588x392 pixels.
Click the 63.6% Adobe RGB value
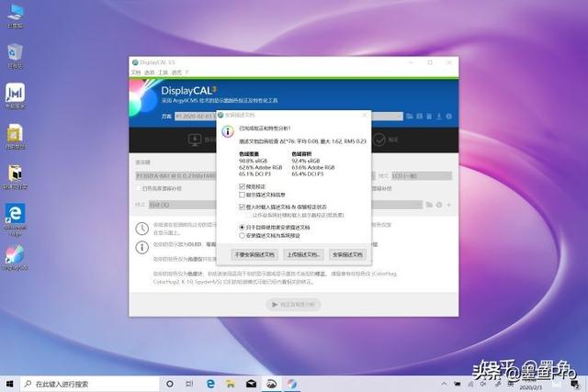(x=313, y=167)
